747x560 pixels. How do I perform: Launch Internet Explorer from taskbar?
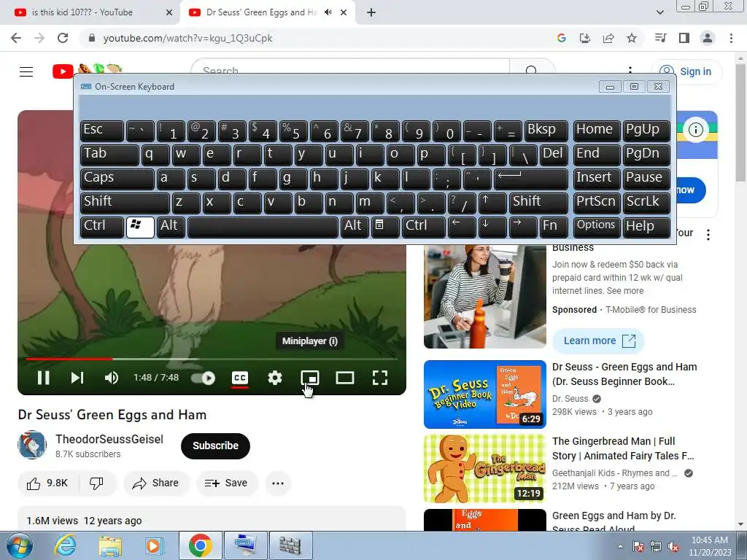[x=65, y=545]
